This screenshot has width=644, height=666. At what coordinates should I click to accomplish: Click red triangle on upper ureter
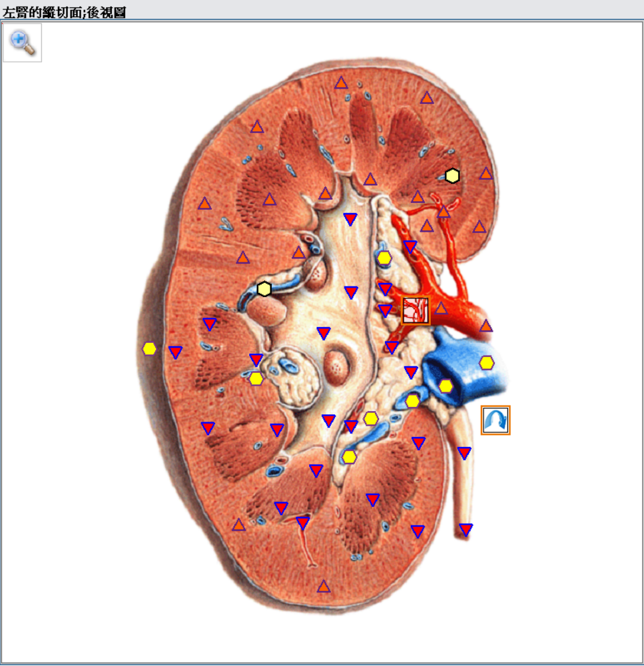click(464, 454)
